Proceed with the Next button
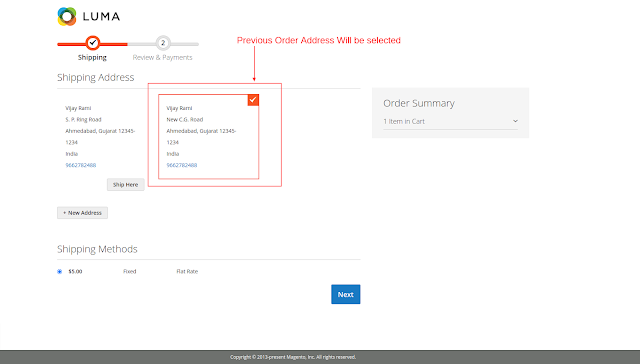 (x=346, y=294)
